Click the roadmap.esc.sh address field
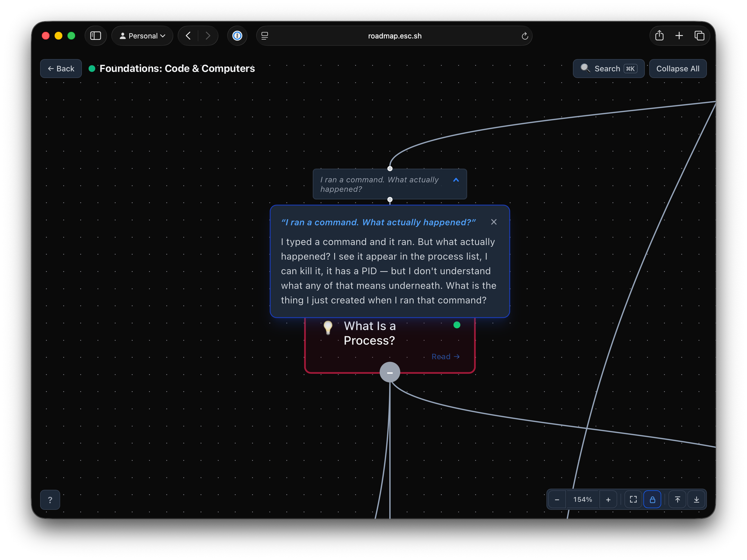 point(394,36)
